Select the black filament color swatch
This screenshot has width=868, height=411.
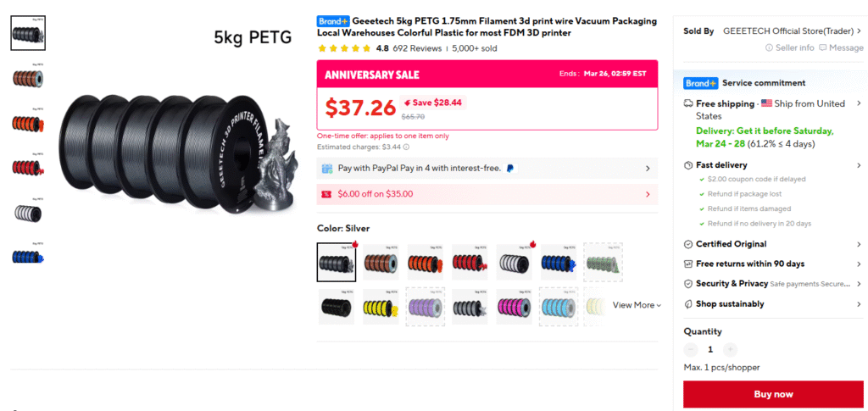[x=337, y=306]
